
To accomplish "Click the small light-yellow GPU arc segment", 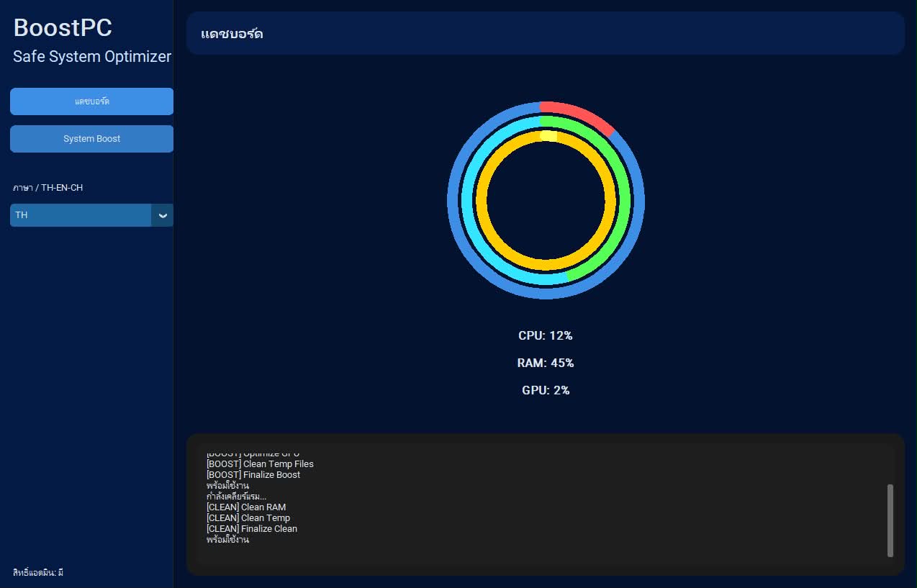I will click(548, 135).
